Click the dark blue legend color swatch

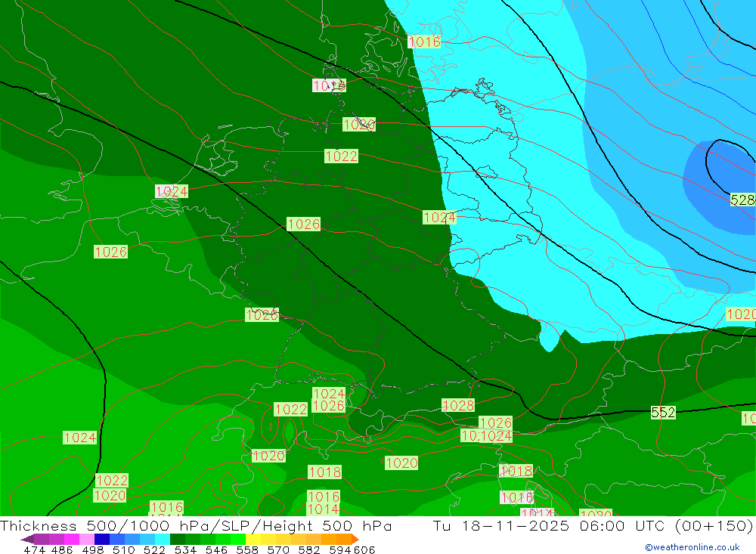tap(102, 539)
